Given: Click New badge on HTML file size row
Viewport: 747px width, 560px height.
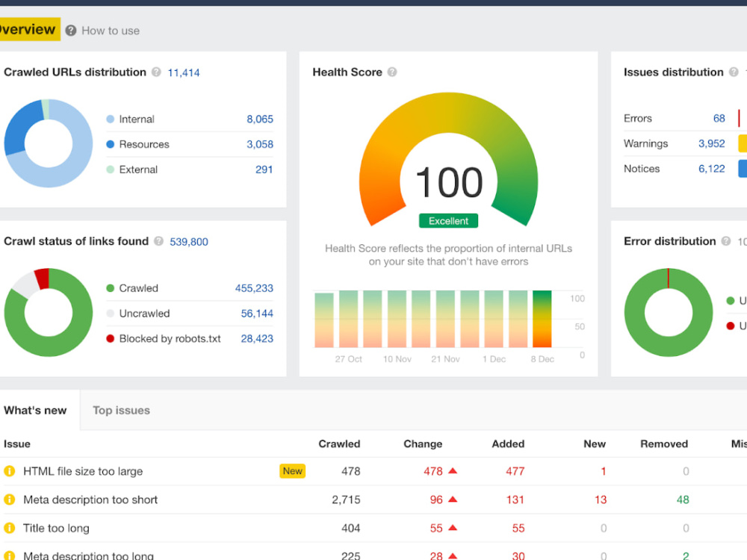Looking at the screenshot, I should [293, 471].
